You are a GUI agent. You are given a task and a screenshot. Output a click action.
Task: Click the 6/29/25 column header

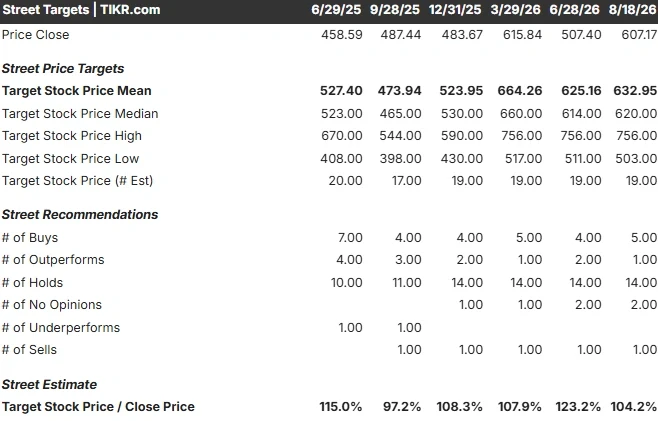336,10
